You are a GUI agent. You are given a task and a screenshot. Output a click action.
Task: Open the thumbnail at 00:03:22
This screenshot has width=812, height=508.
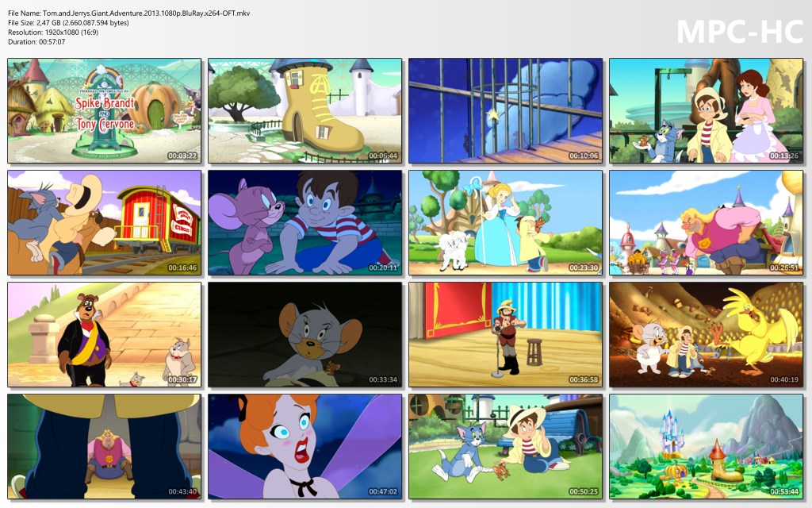(x=104, y=111)
